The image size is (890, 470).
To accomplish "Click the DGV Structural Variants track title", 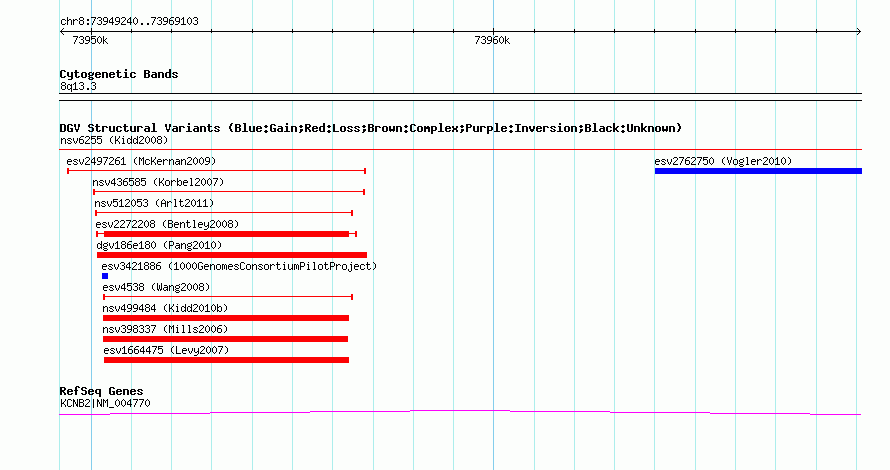I will pos(371,128).
